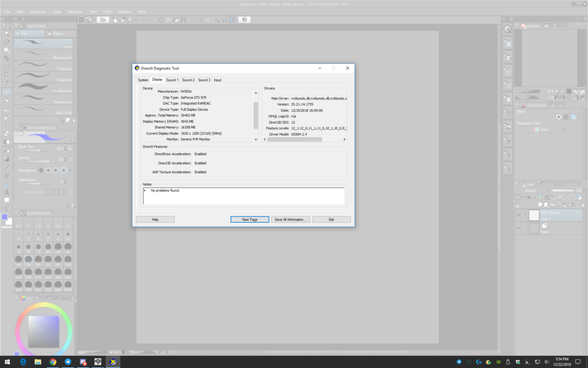Viewport: 588px width, 368px height.
Task: Select the Layer 1 thumbnail
Action: [x=534, y=215]
